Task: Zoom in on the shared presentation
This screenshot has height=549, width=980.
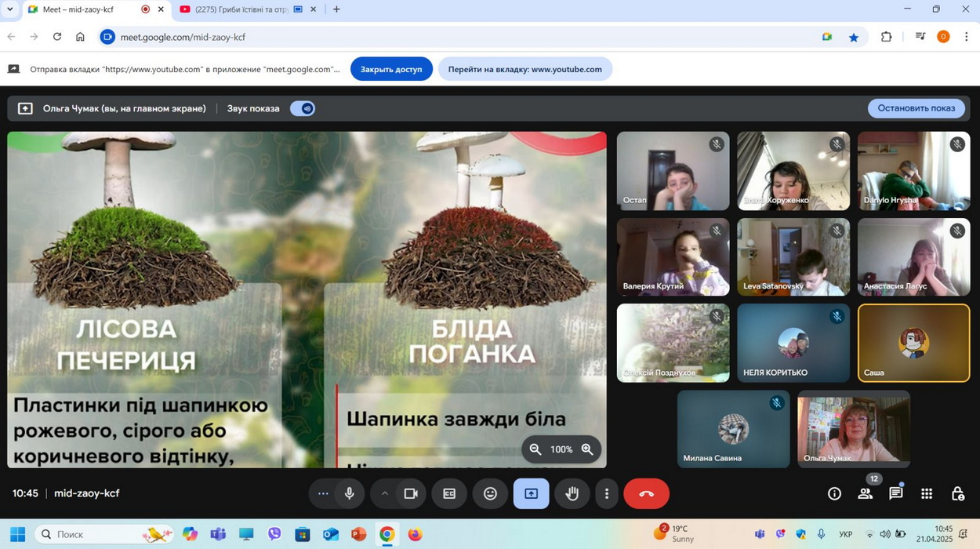Action: [x=587, y=449]
